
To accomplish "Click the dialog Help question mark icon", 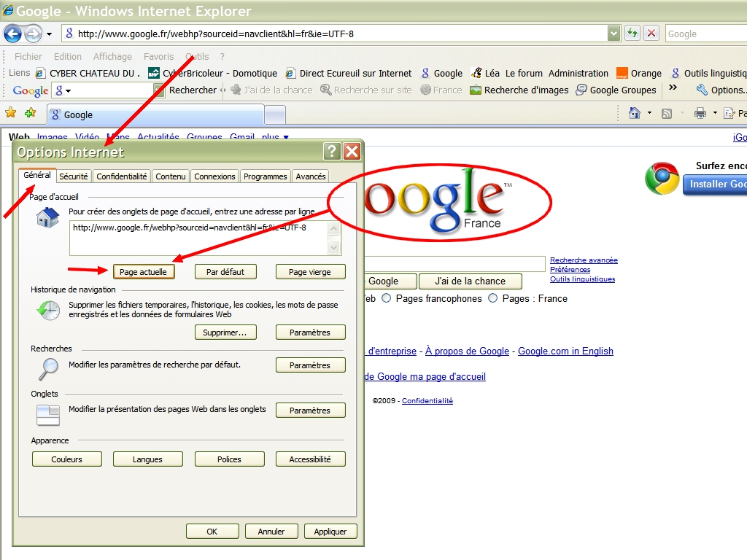I will pos(332,152).
